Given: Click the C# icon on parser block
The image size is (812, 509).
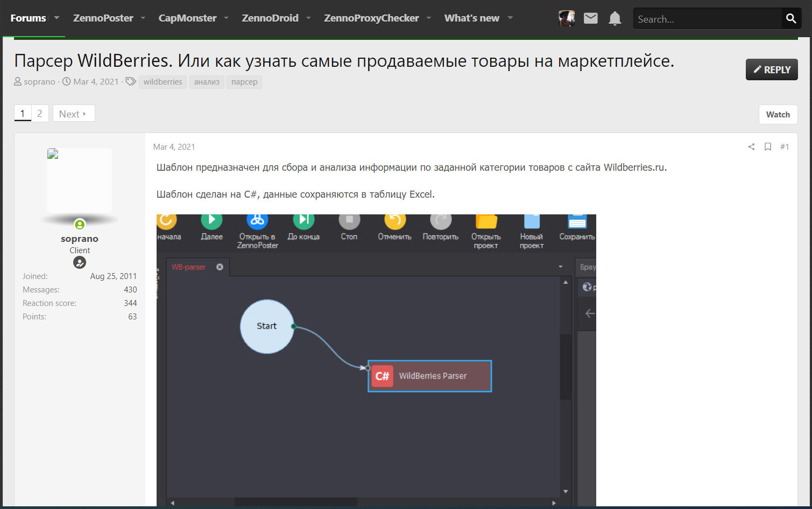Looking at the screenshot, I should [383, 376].
